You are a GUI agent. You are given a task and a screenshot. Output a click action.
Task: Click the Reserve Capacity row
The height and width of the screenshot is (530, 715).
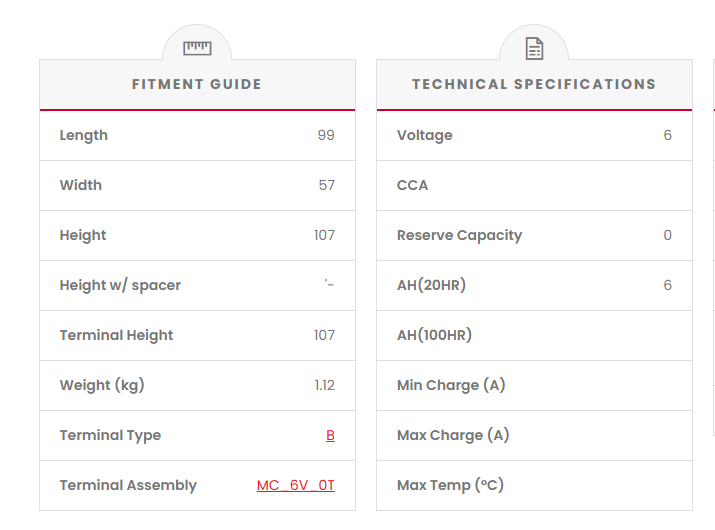pos(534,235)
